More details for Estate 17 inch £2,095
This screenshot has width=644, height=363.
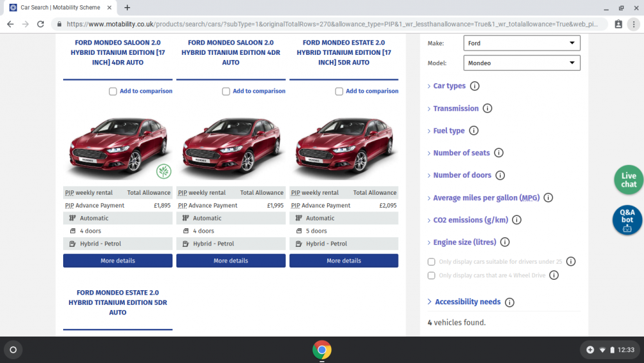(x=344, y=260)
